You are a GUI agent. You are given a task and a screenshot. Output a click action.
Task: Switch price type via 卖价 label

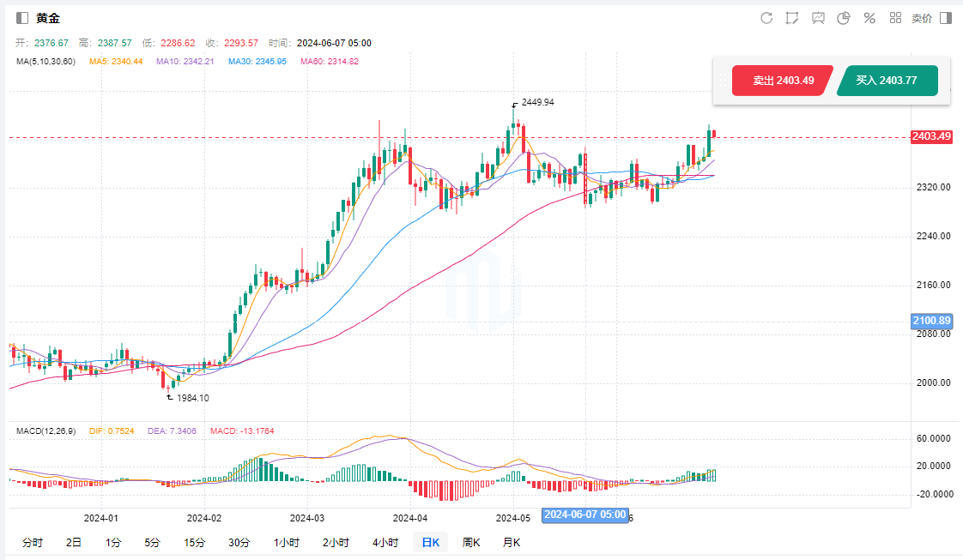921,18
